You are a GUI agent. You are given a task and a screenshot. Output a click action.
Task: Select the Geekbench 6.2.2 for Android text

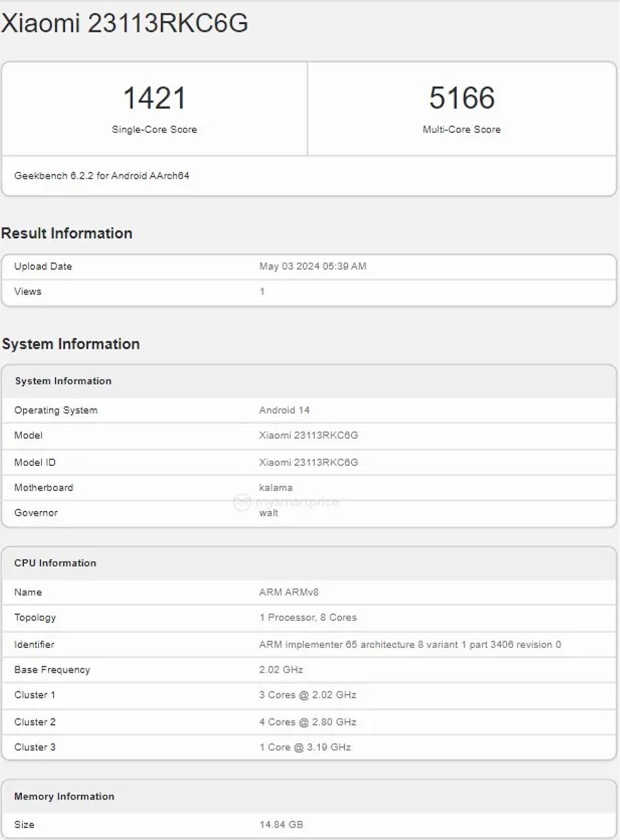(102, 176)
